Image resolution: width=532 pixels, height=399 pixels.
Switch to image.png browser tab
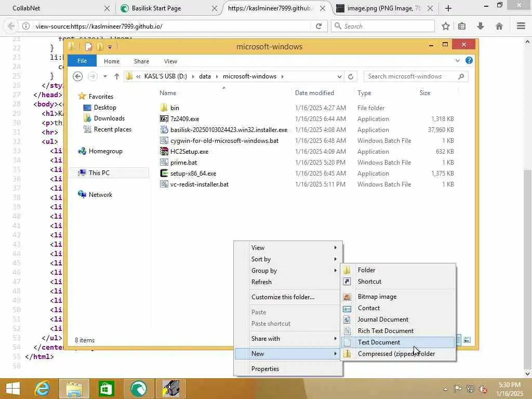click(x=384, y=8)
